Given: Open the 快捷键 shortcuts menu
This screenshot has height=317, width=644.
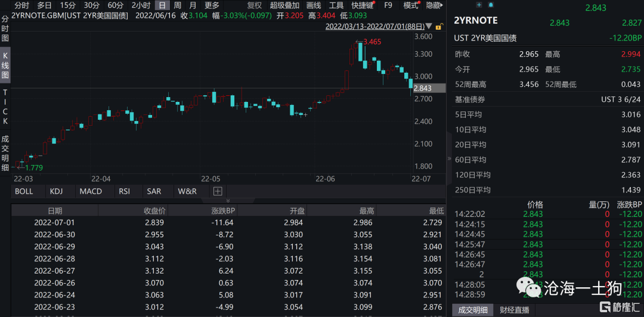Looking at the screenshot, I should 363,6.
